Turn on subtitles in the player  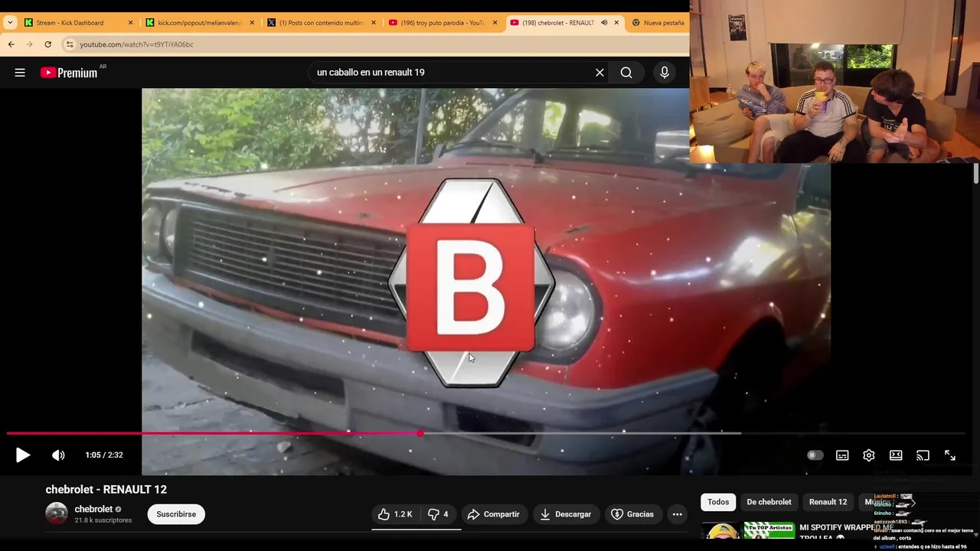click(x=842, y=455)
